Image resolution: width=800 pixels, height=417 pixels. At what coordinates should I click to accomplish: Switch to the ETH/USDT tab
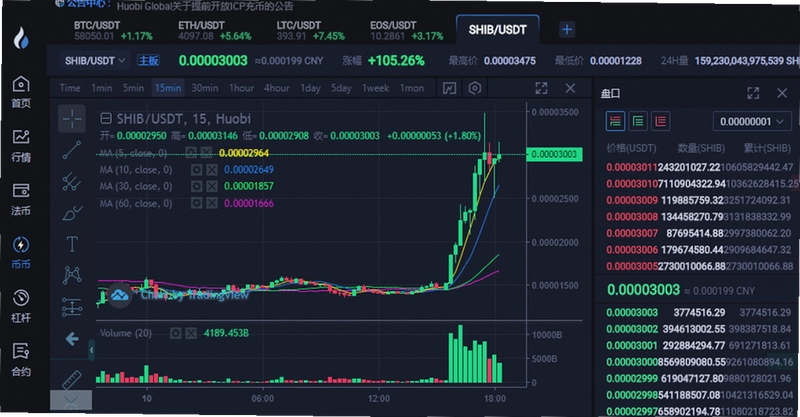point(215,31)
